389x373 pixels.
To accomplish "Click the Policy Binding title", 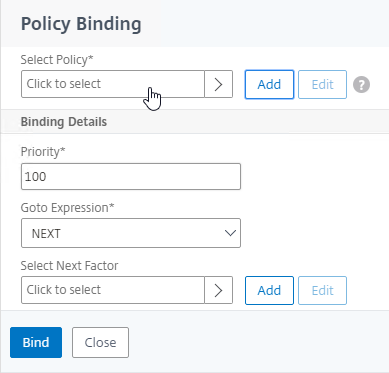I will pyautogui.click(x=81, y=24).
